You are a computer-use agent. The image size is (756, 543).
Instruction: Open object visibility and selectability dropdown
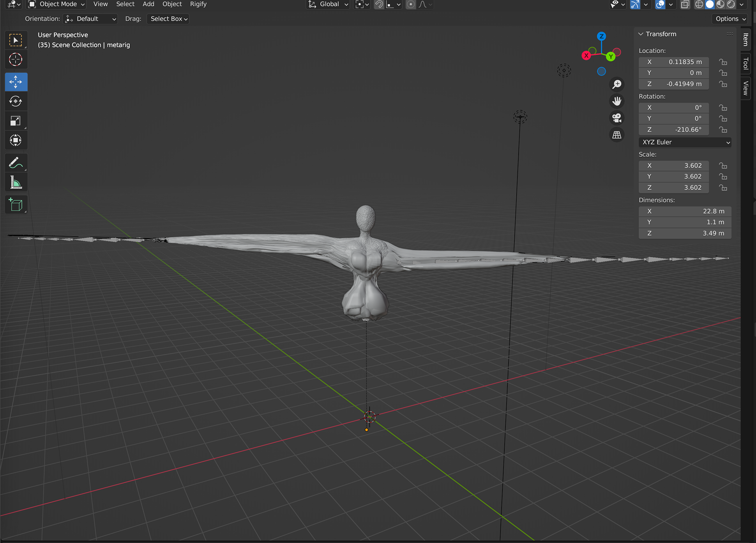617,4
